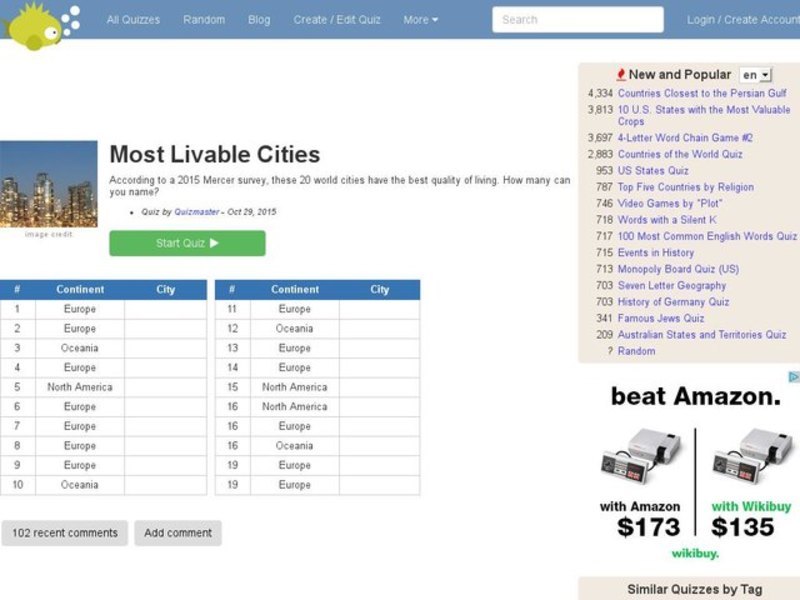The width and height of the screenshot is (800, 600).
Task: Click inside the Search field
Action: (x=580, y=19)
